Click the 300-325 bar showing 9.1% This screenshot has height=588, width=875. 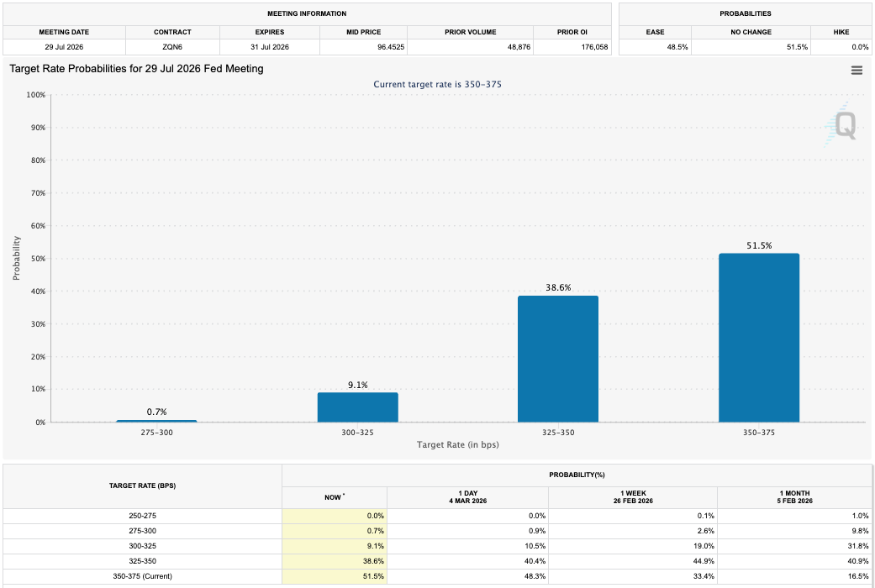pyautogui.click(x=359, y=406)
